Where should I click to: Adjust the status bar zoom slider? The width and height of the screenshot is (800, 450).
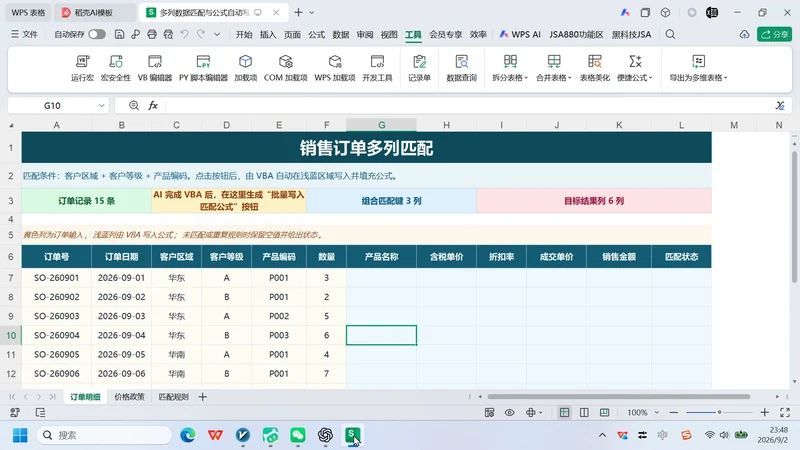point(719,412)
